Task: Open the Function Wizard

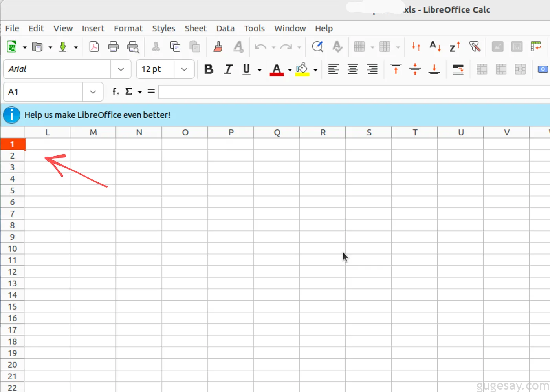Action: click(115, 91)
